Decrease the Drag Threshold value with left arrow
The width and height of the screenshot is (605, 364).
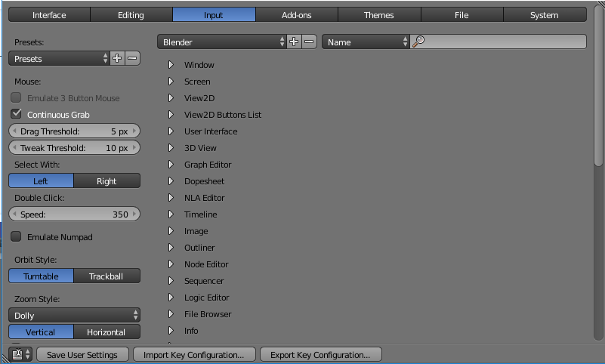point(14,131)
